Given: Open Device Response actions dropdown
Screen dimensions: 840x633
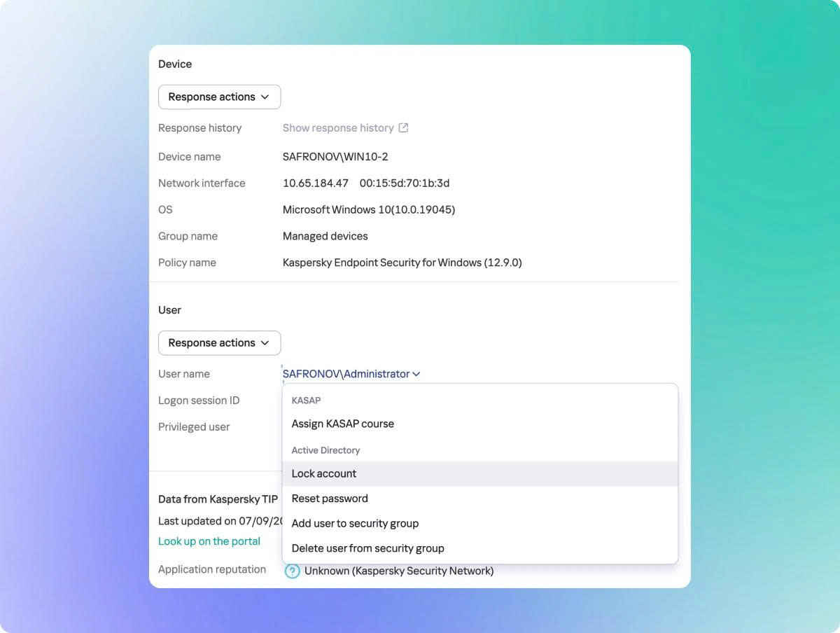Looking at the screenshot, I should click(219, 97).
